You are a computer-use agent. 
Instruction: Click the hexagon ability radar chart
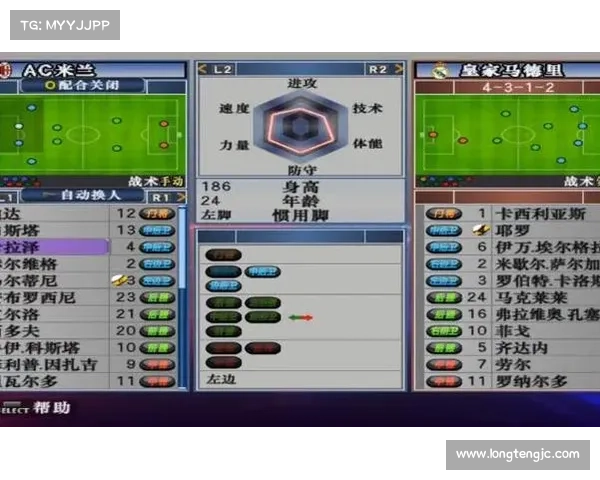click(x=297, y=124)
